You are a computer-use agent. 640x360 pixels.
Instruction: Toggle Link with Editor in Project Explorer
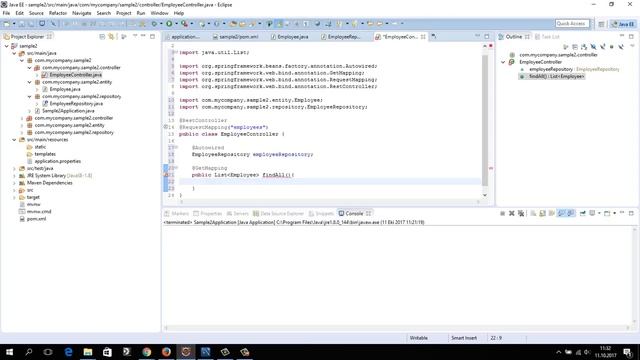(x=111, y=36)
